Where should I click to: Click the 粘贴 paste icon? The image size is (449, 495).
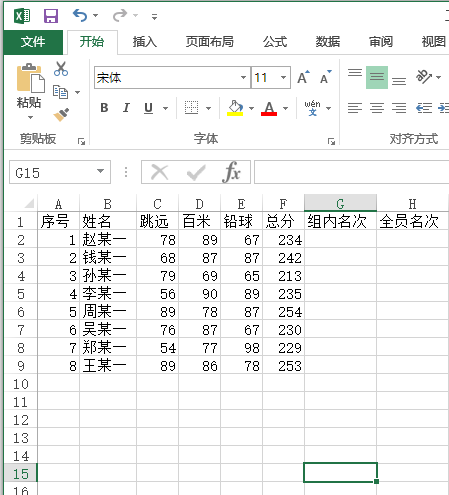30,78
